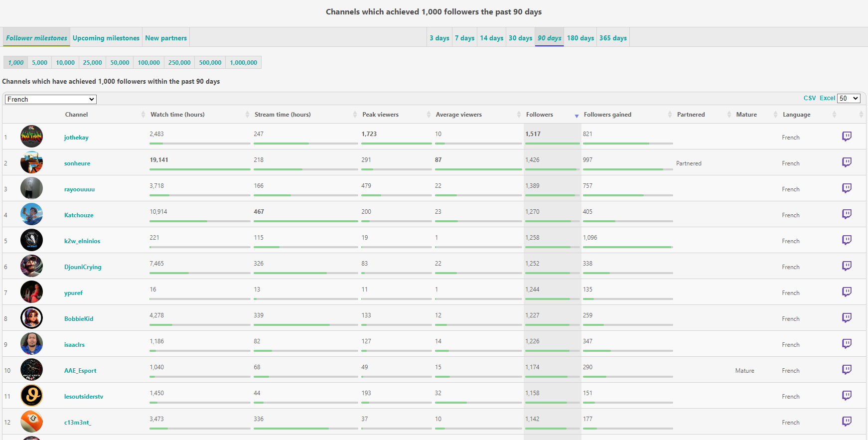Open the Twitch icon for AAE_Esport

(x=847, y=370)
